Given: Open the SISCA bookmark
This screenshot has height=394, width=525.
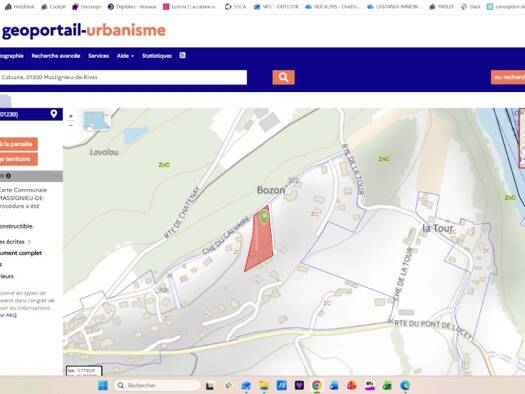Looking at the screenshot, I should 235,6.
